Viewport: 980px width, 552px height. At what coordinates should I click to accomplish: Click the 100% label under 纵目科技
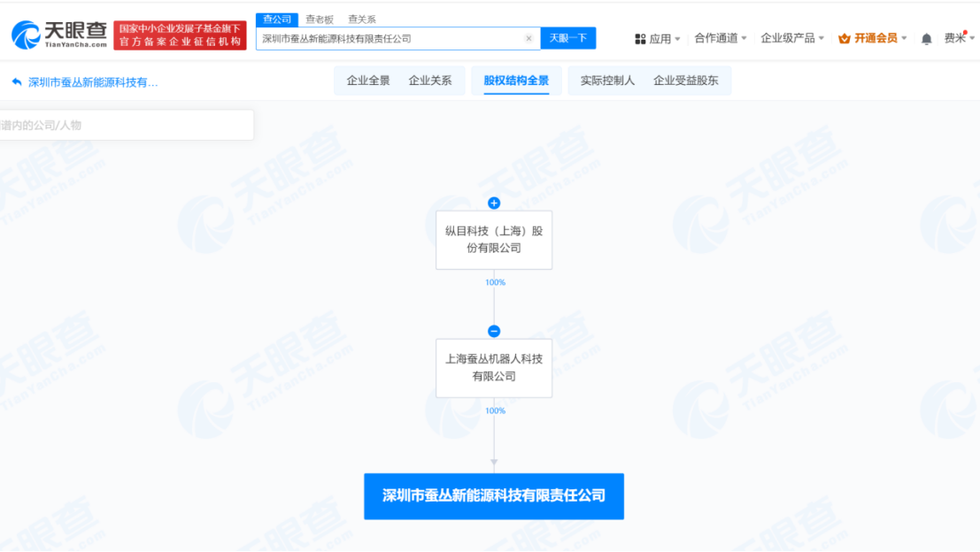pos(495,282)
